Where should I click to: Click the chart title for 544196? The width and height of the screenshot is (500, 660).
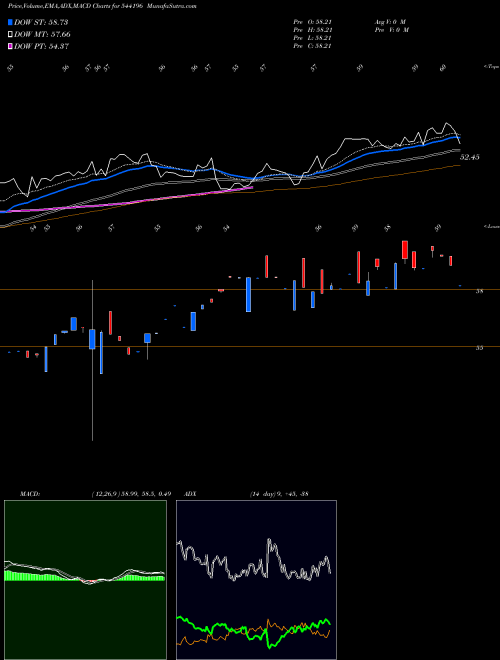pos(102,6)
